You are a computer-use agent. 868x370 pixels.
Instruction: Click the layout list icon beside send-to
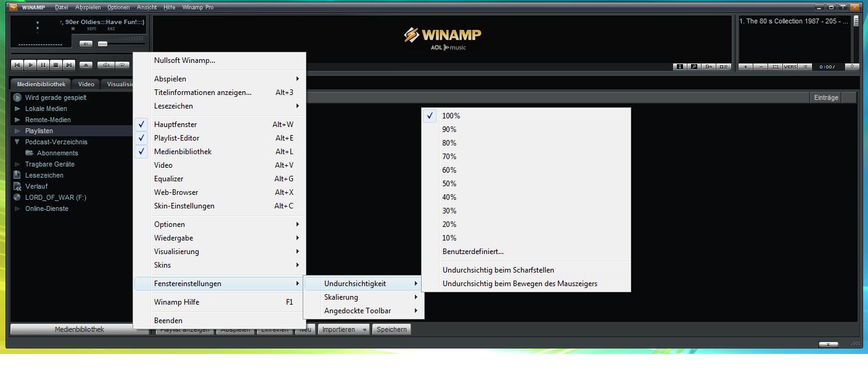pos(723,67)
